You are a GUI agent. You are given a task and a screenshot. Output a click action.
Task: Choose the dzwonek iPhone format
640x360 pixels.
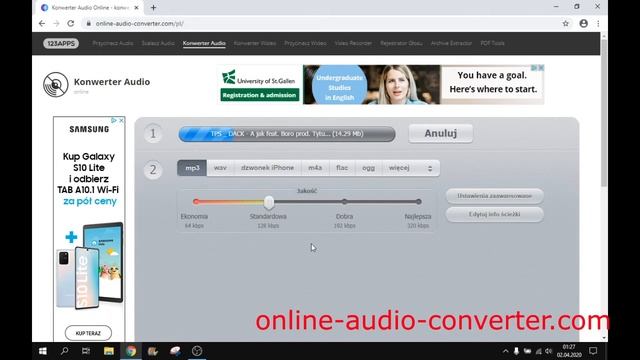pos(267,168)
